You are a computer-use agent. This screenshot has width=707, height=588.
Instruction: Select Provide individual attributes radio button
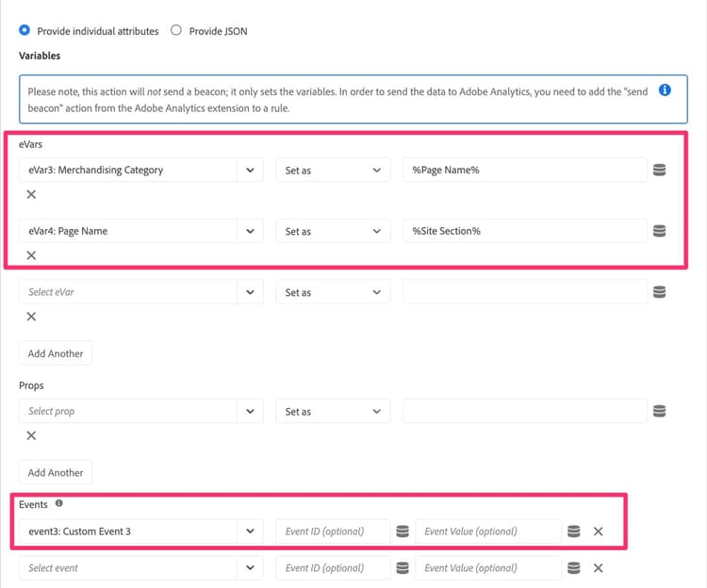pos(25,30)
